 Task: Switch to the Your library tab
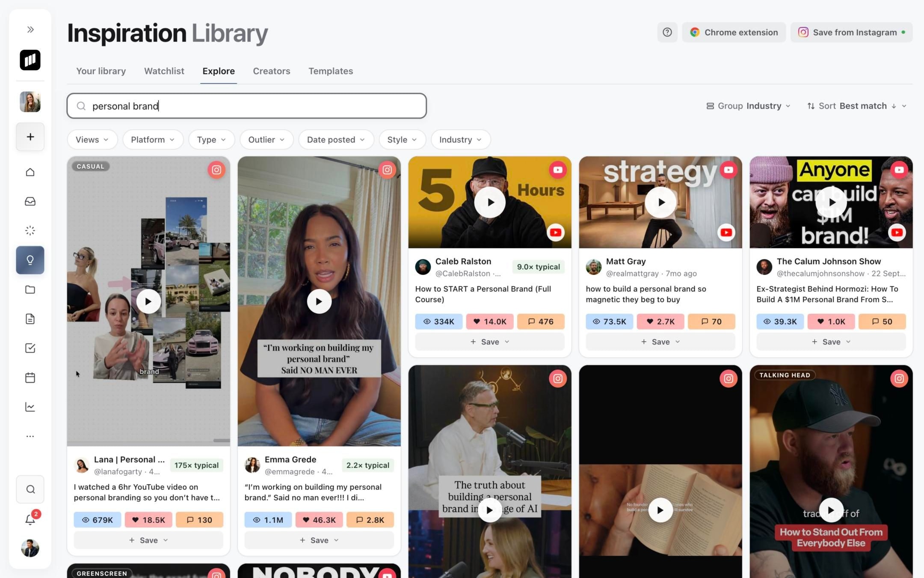coord(101,71)
